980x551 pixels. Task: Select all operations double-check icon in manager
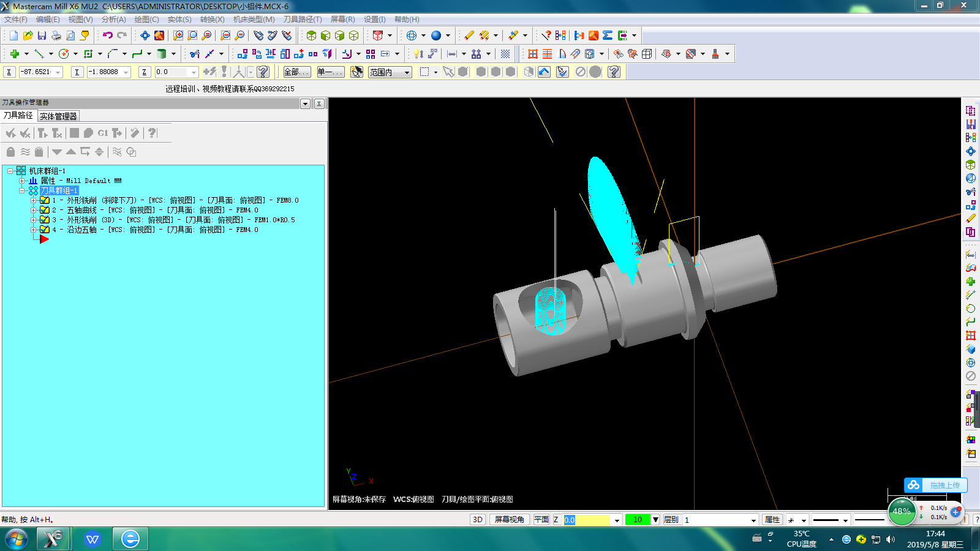click(10, 133)
